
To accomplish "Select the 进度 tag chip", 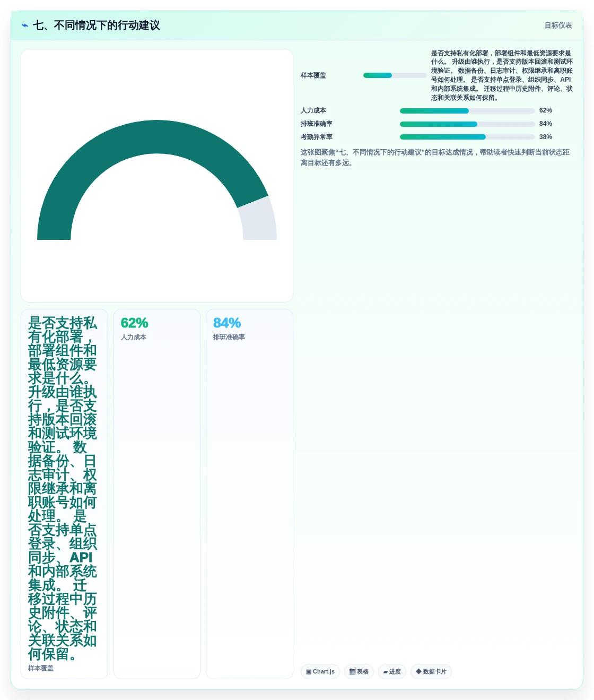I will (392, 671).
